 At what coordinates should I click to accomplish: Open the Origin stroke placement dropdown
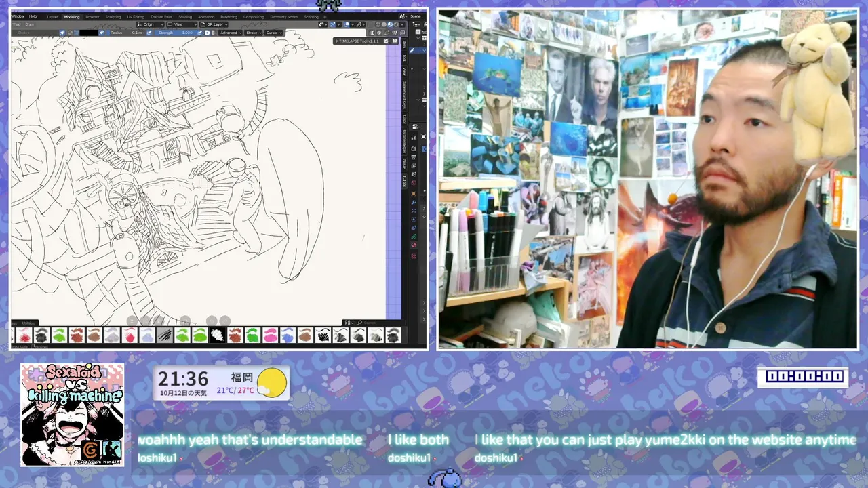[x=150, y=24]
